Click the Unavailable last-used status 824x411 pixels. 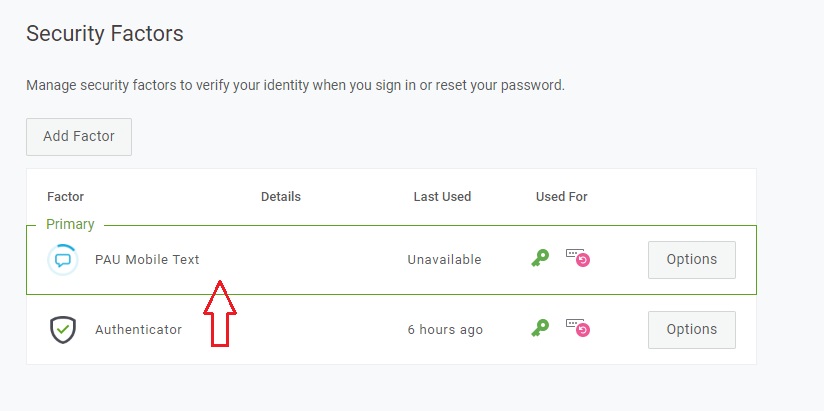point(444,260)
